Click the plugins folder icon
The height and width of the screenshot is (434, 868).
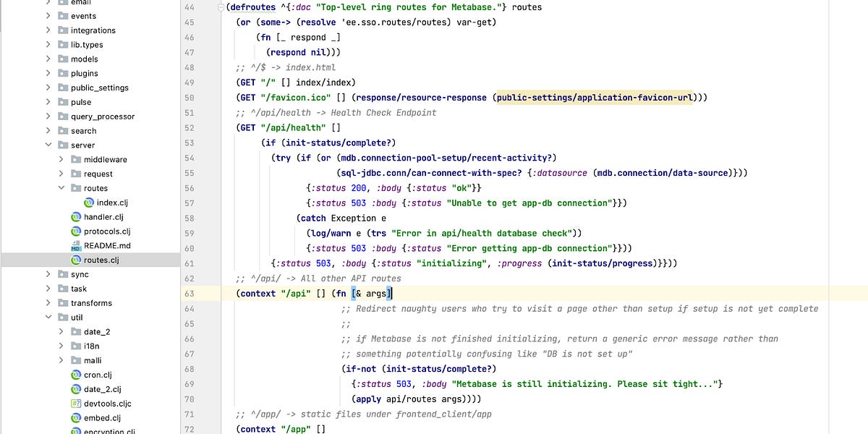(x=64, y=73)
